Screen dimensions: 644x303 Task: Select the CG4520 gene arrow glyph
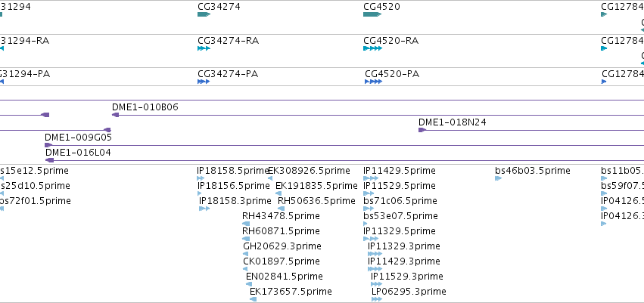click(x=372, y=14)
